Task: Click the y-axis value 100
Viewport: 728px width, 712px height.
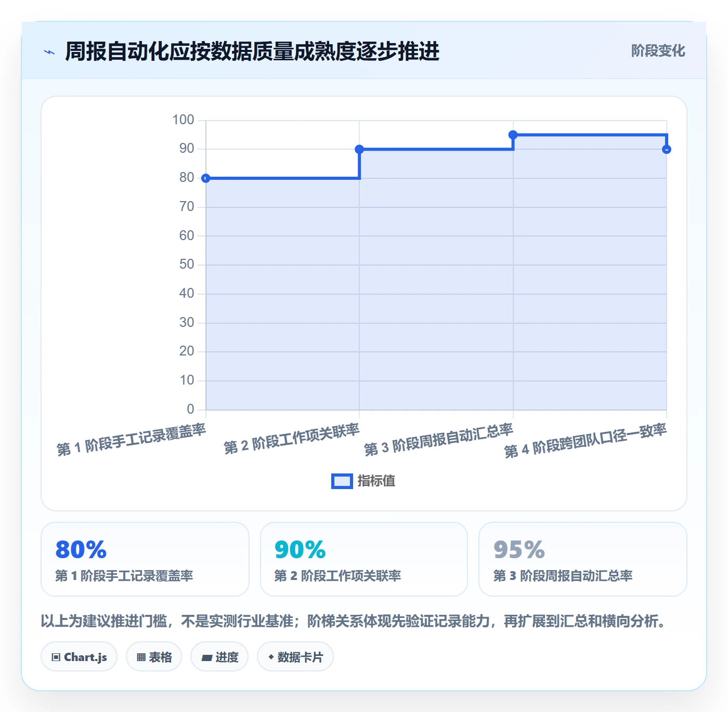Action: (x=183, y=120)
